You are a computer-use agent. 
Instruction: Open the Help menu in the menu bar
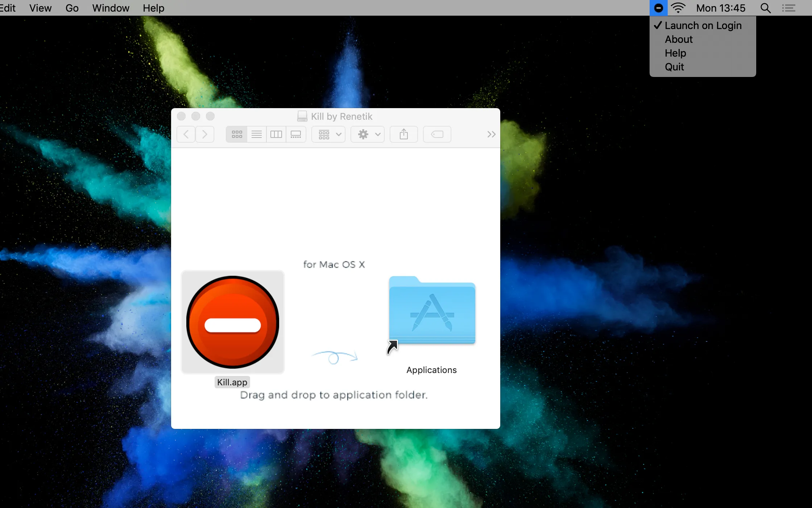click(x=153, y=8)
